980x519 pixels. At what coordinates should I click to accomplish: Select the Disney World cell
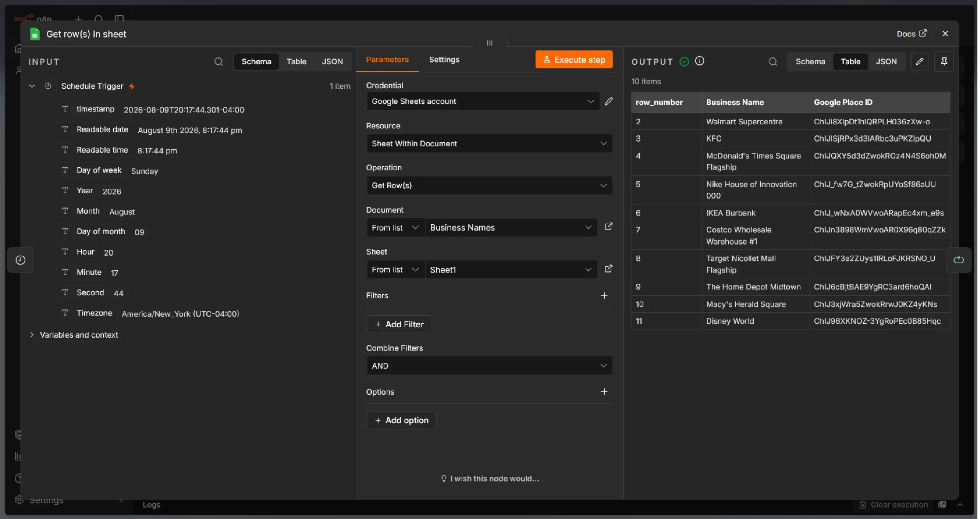(x=756, y=321)
